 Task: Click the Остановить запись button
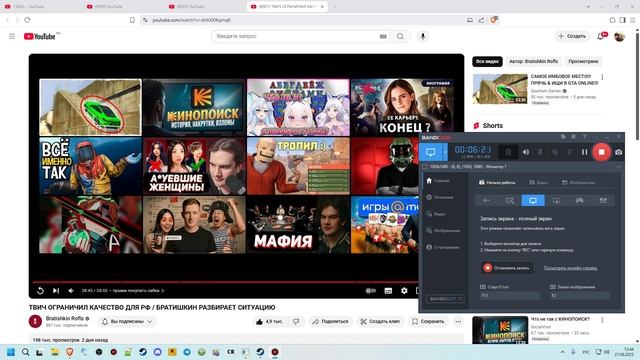507,268
